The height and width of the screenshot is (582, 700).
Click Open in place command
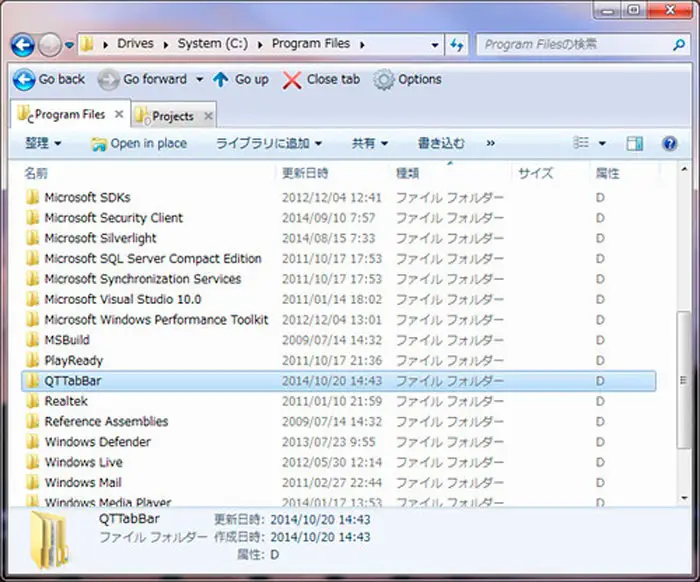click(139, 144)
